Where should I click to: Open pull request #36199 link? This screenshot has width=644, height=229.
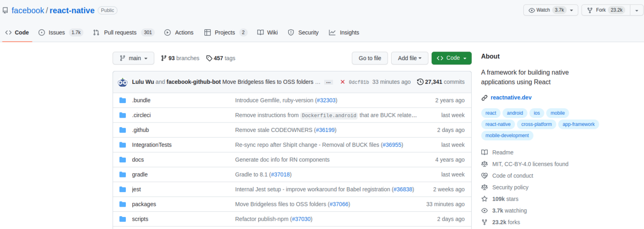click(325, 130)
